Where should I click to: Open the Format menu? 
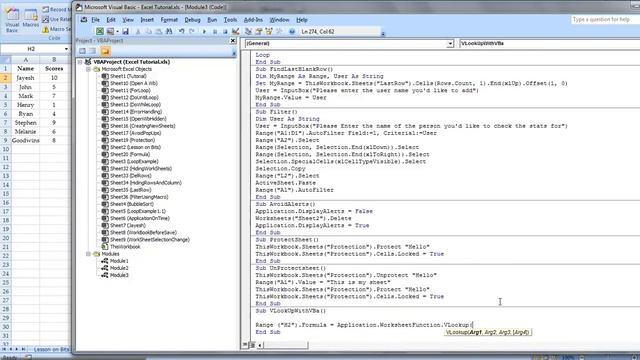[169, 20]
